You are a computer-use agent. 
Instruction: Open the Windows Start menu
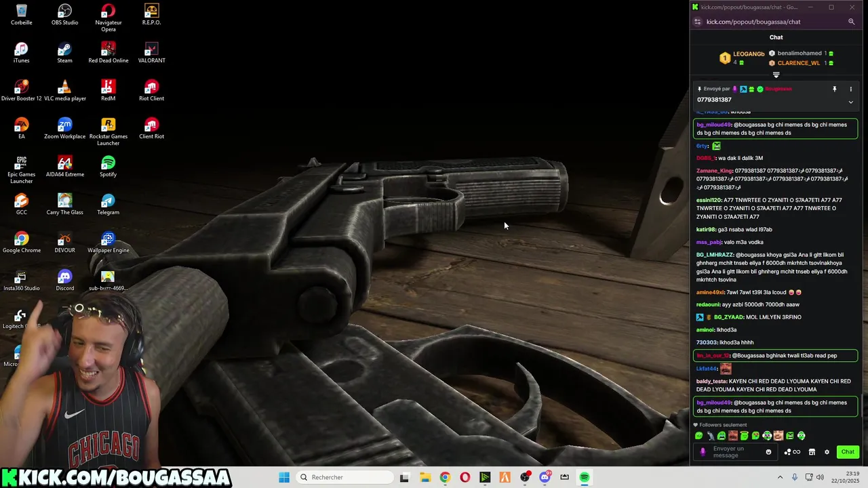(284, 477)
